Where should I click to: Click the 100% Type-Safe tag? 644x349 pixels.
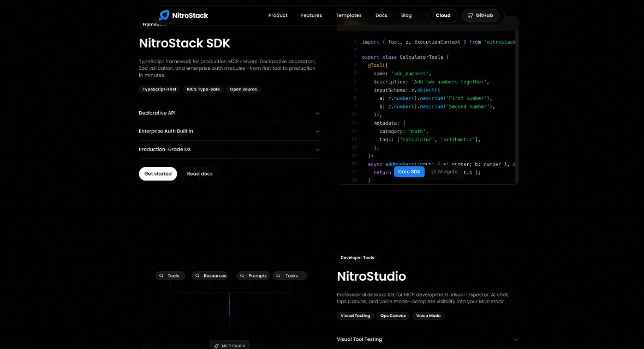(204, 89)
